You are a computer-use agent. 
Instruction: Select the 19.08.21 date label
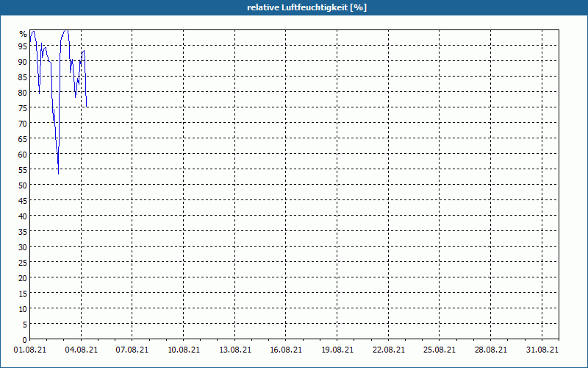(337, 350)
